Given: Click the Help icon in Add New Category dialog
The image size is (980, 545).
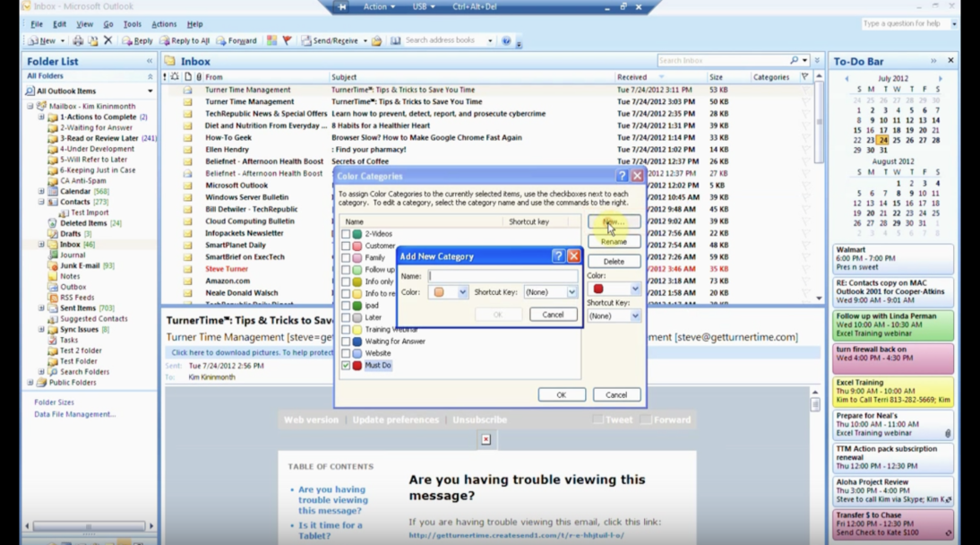Looking at the screenshot, I should pos(558,256).
